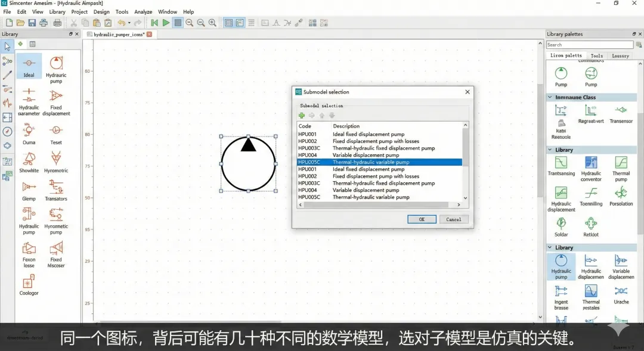
Task: Click the Search field in Library palettes
Action: [590, 45]
